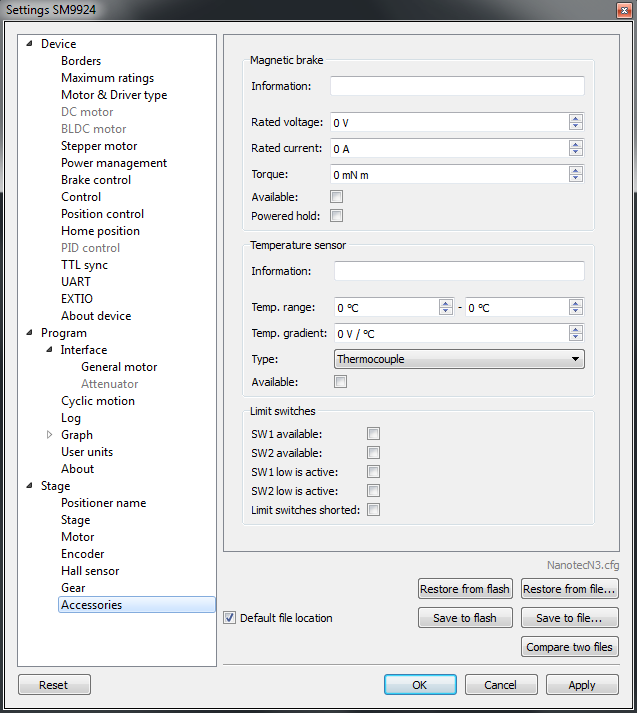Viewport: 637px width, 714px height.
Task: Expand the Graph tree node
Action: [47, 435]
